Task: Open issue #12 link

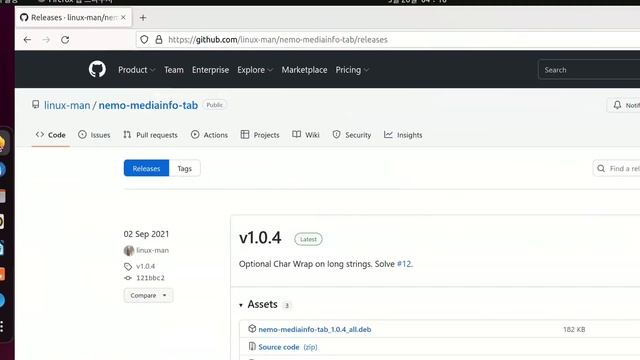Action: tap(404, 264)
